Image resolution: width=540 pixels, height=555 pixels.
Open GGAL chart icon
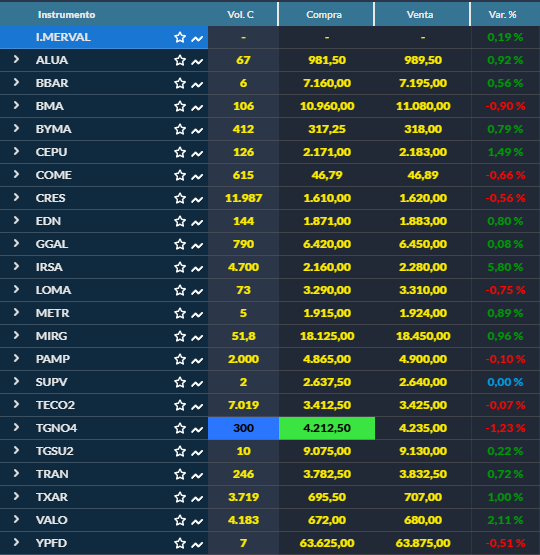pos(197,245)
